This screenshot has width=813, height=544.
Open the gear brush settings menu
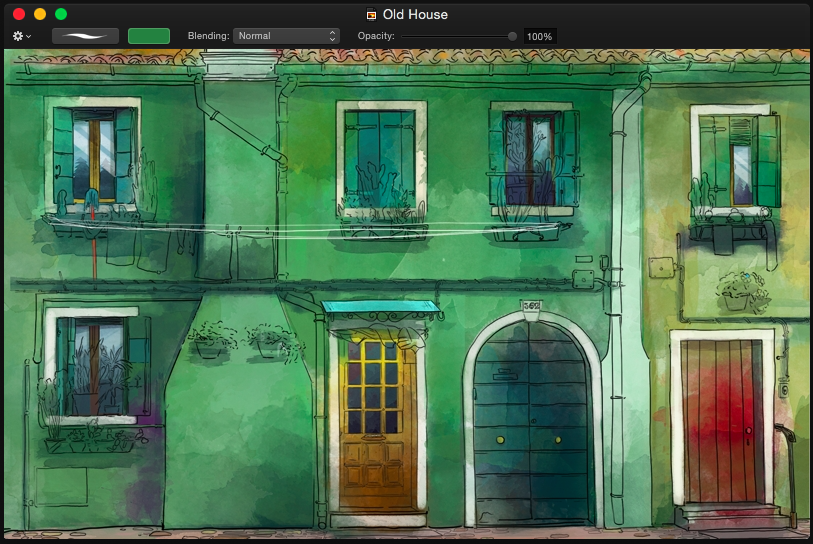pos(21,36)
